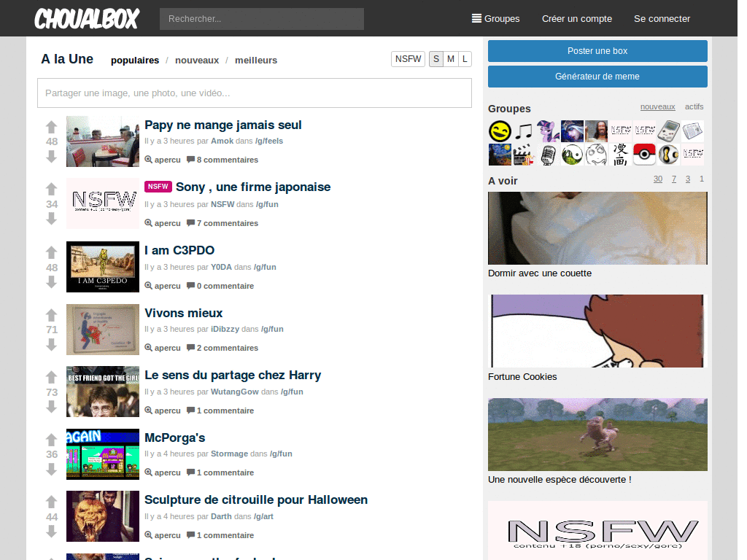Open title 'Le sens du partage chez Harry'

pos(233,376)
